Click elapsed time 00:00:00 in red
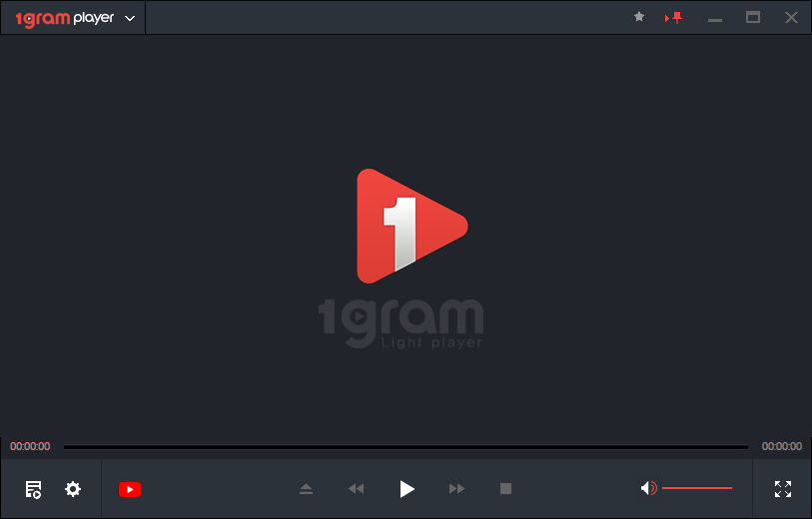Screen dimensions: 812x519 [x=30, y=446]
